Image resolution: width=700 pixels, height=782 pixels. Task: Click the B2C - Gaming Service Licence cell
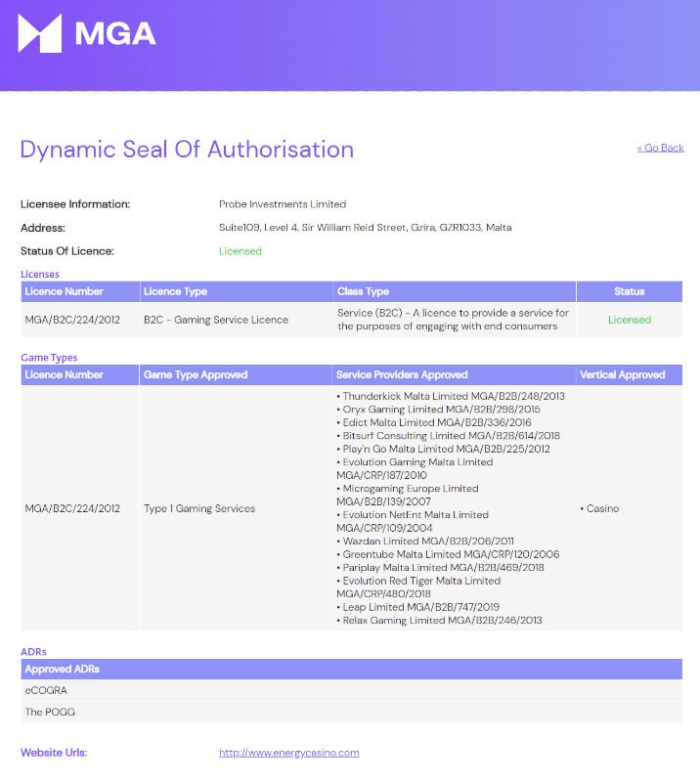click(x=216, y=320)
